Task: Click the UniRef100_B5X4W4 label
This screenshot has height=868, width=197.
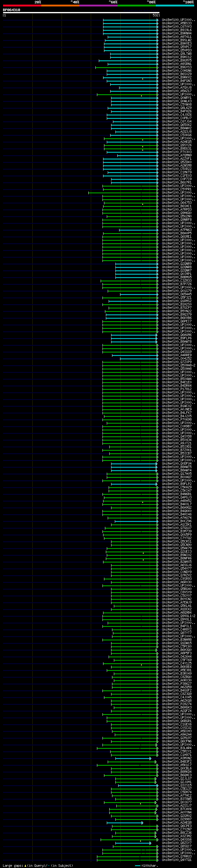Action: (177, 379)
